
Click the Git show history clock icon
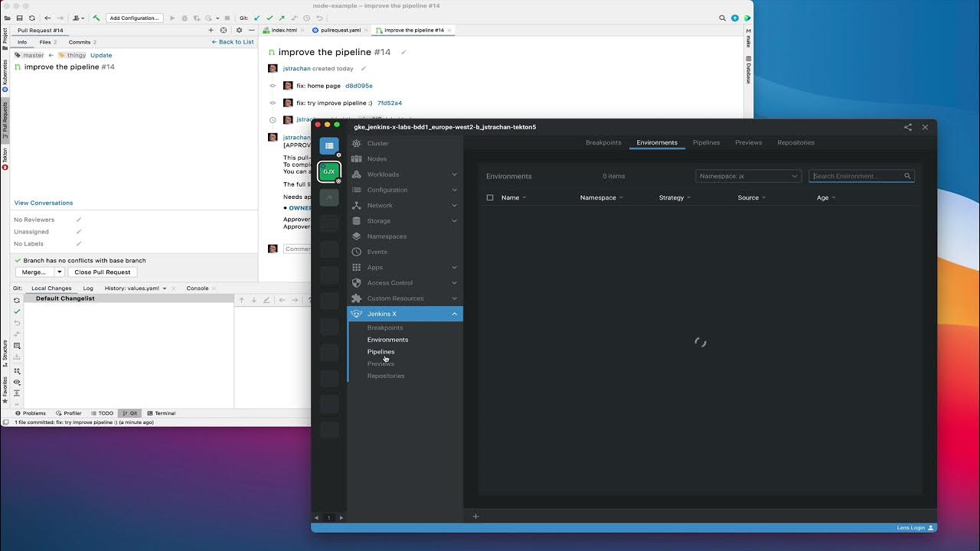pos(307,18)
